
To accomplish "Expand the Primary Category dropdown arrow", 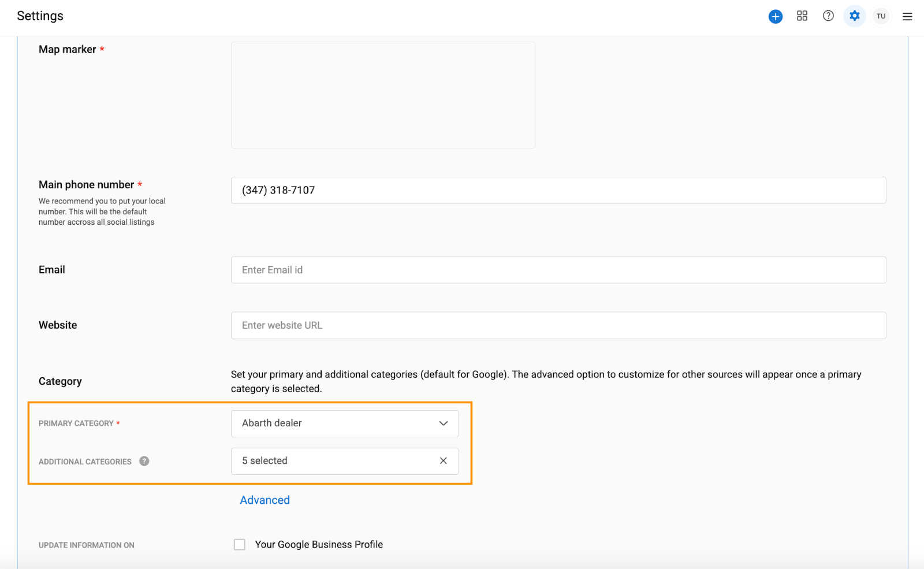I will coord(443,423).
